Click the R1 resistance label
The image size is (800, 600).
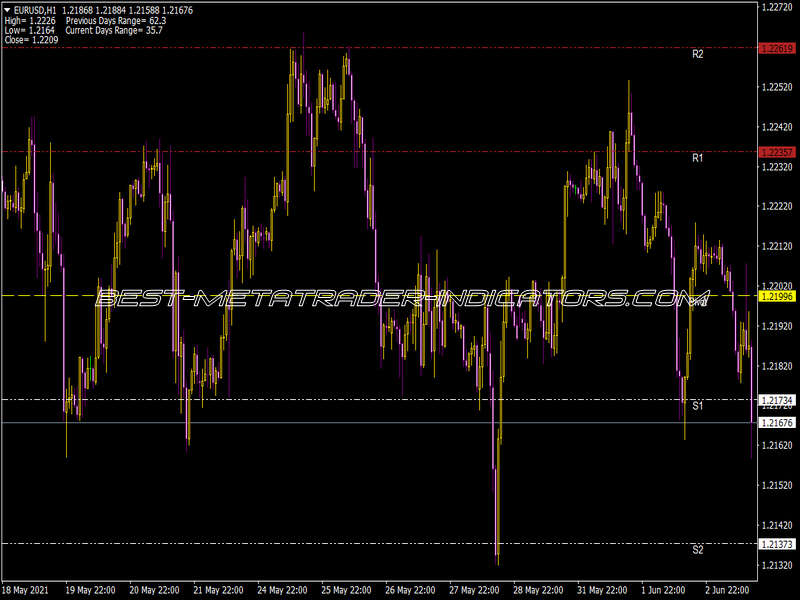(x=697, y=158)
